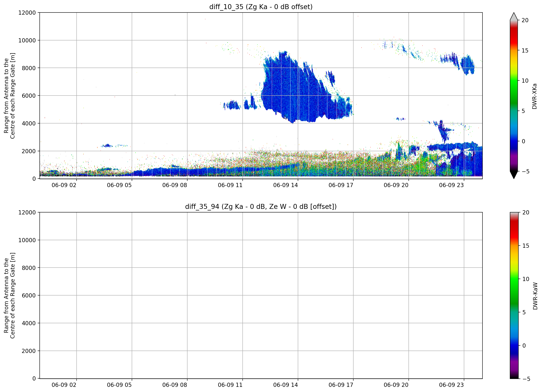The image size is (542, 392).
Task: Click the '6000' y-tick of diff_10_35 plot
Action: point(29,96)
